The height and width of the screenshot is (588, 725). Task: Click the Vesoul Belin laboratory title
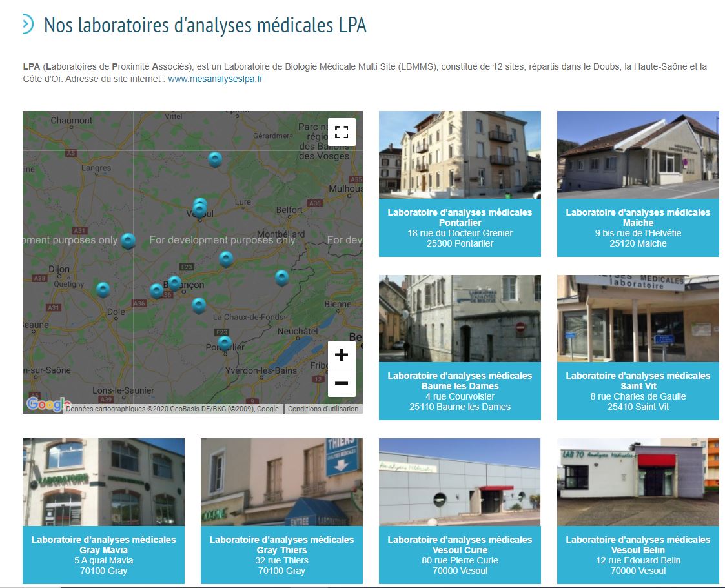point(638,545)
